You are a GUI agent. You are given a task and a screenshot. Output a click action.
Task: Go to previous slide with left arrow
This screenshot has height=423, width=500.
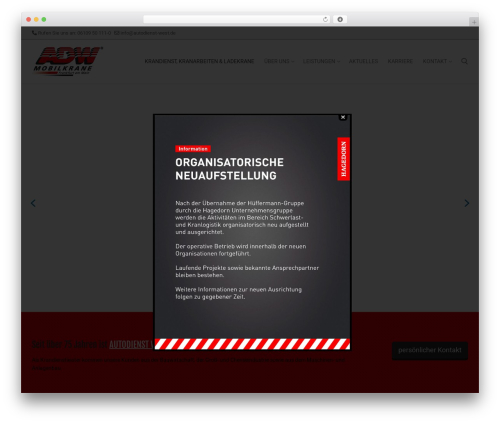33,203
